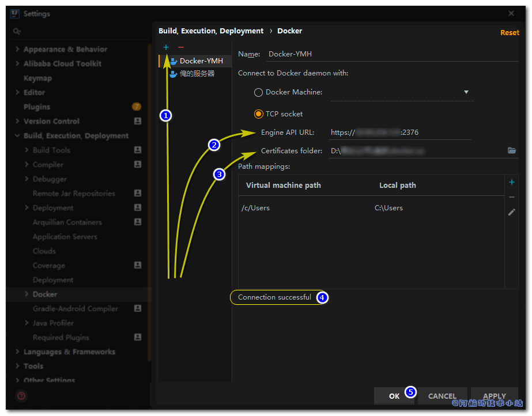Edit path mapping with pencil icon

(512, 212)
